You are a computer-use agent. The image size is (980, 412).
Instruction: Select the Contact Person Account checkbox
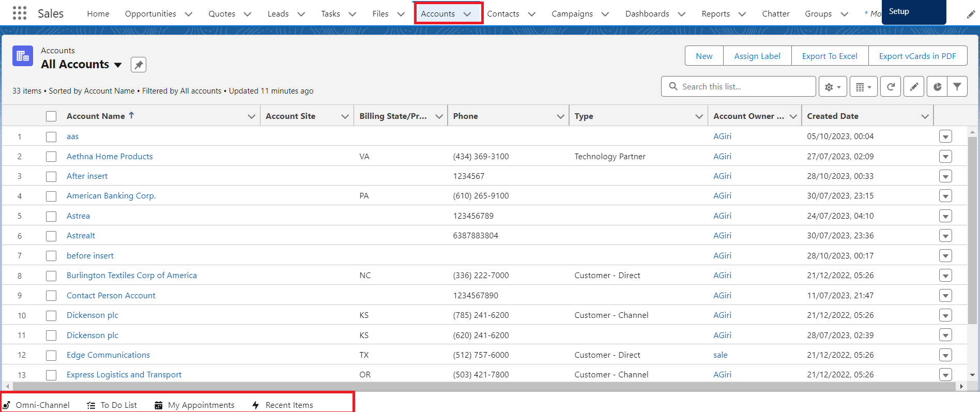51,296
